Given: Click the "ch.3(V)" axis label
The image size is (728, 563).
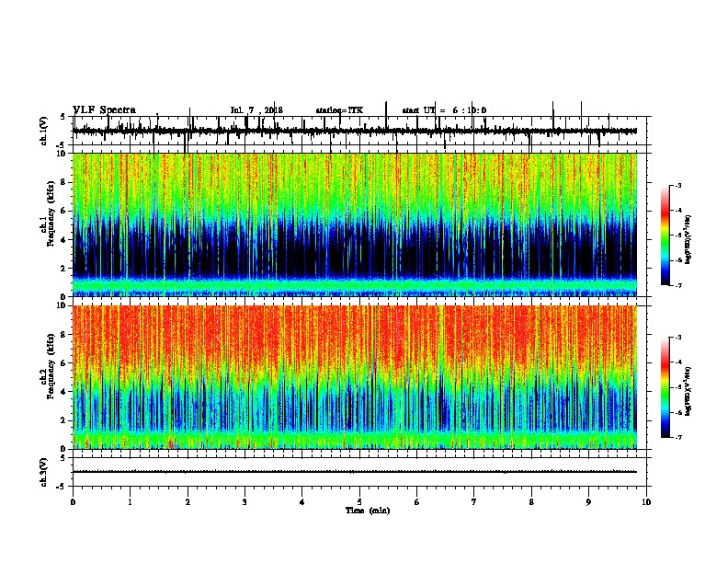Looking at the screenshot, I should 44,472.
